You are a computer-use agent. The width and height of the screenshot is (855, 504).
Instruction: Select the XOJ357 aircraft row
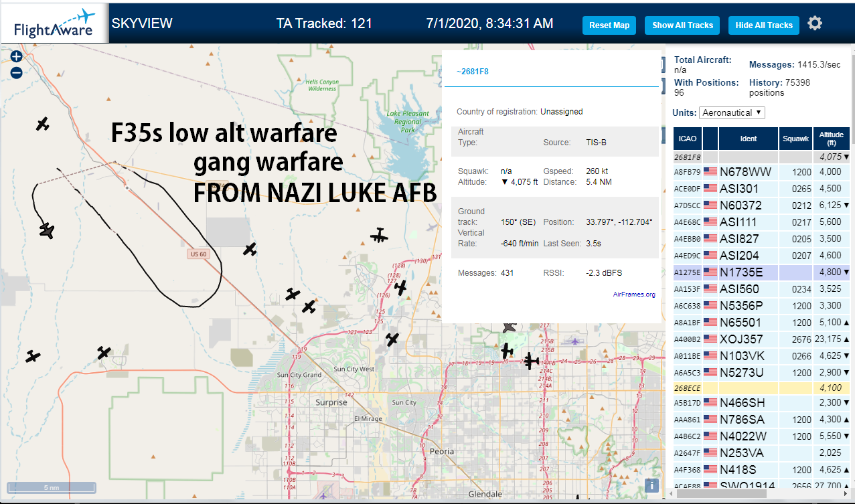tap(762, 339)
